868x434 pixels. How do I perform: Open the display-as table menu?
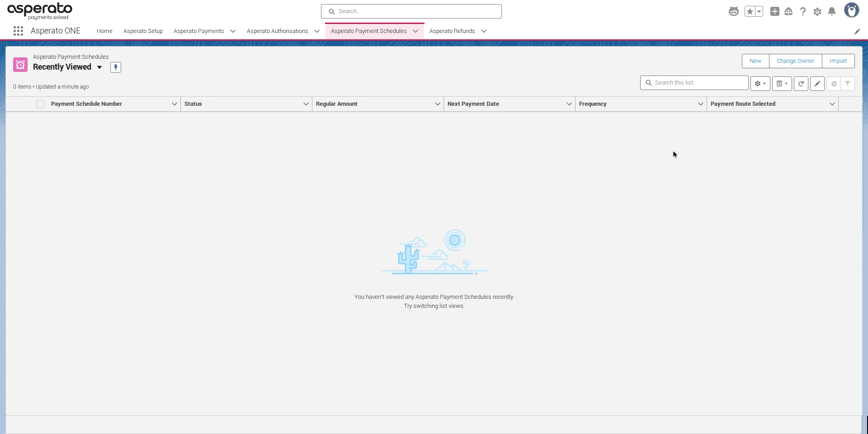(x=782, y=84)
